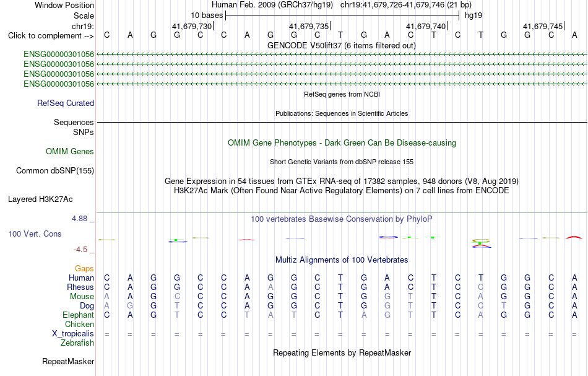Click the OMIM Genes track label
Viewport: 588px width, 376px height.
pyautogui.click(x=70, y=152)
